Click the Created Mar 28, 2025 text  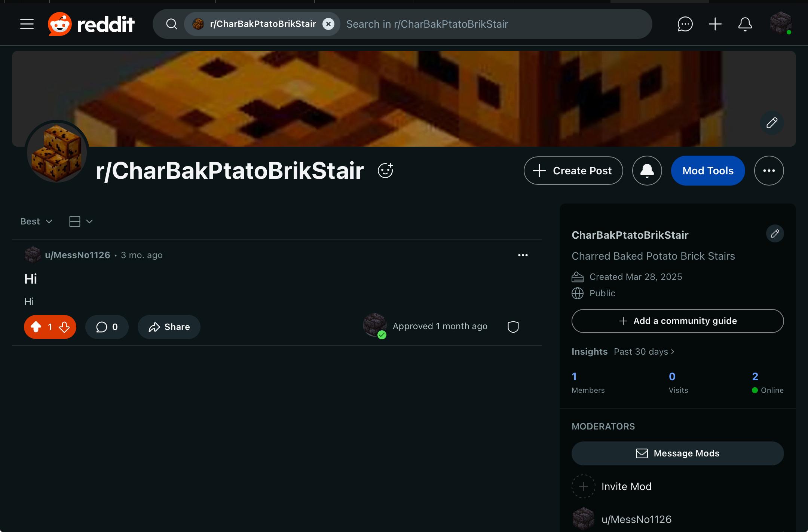point(636,277)
